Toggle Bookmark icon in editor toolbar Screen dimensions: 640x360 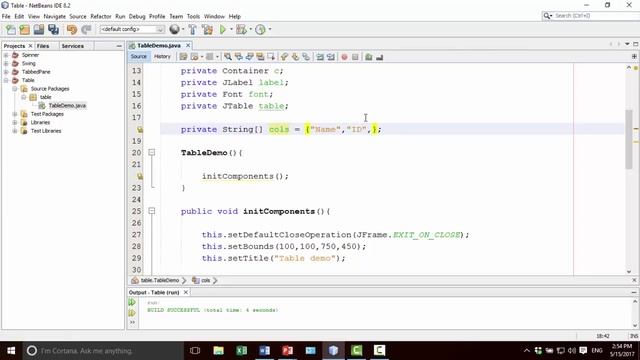306,57
